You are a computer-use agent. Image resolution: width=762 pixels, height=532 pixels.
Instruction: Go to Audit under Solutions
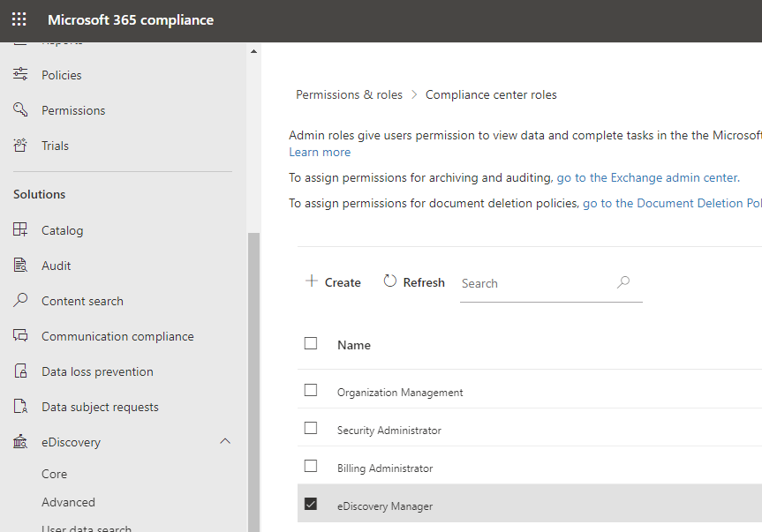coord(56,266)
